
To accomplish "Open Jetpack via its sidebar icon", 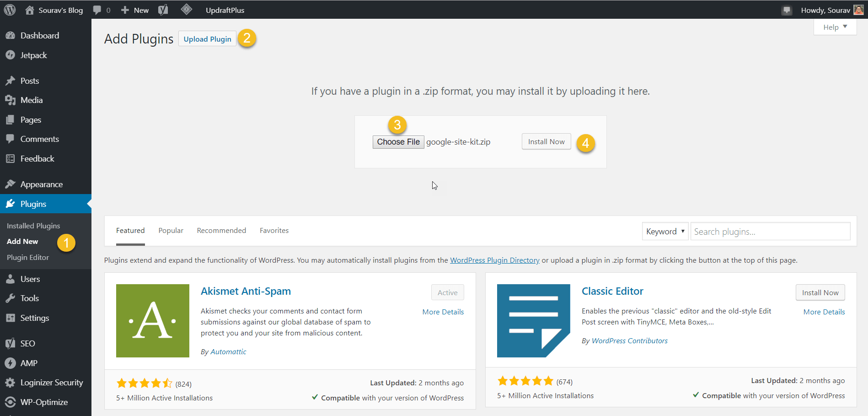I will [11, 55].
